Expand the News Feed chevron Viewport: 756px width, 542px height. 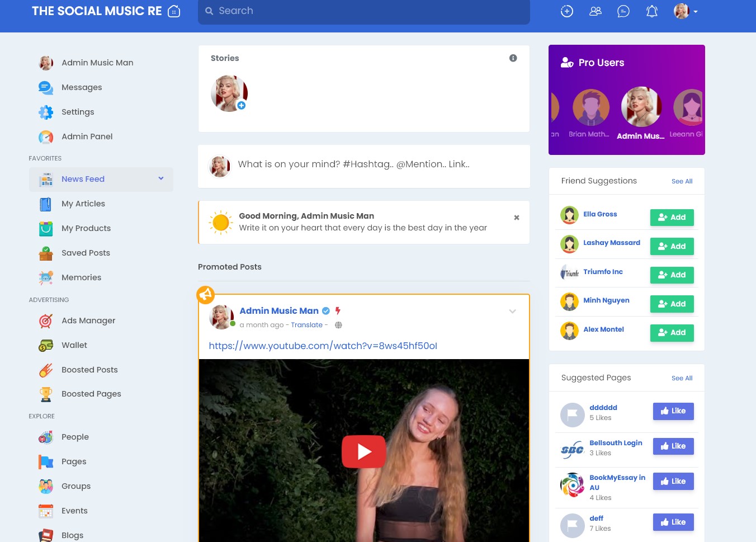(x=161, y=178)
